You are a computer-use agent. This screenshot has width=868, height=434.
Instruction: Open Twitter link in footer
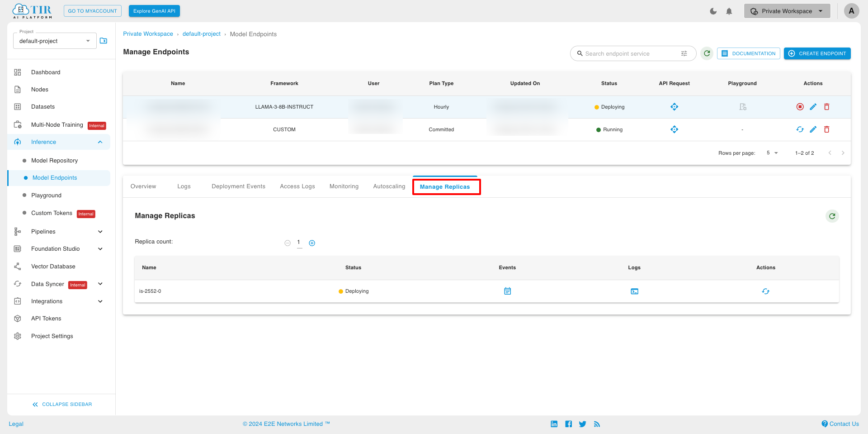582,424
